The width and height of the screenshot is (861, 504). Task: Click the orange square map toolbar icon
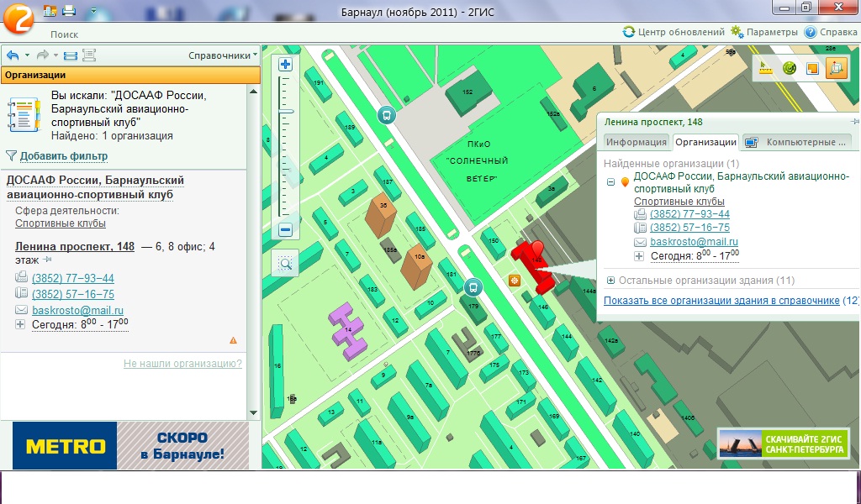[813, 68]
